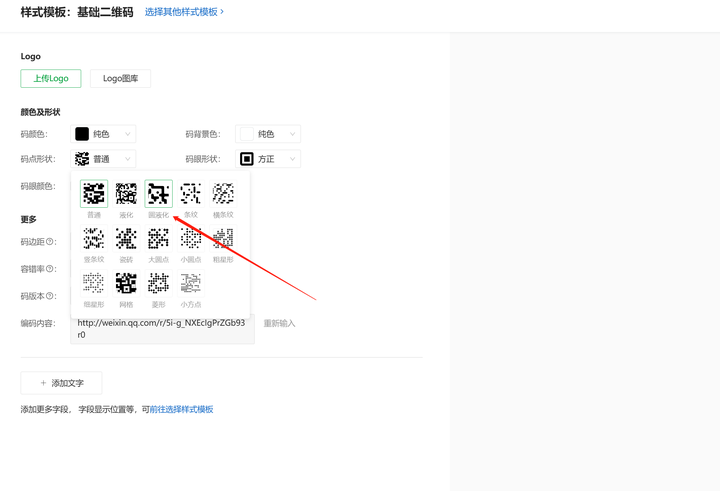Click the 编码内容 URL text field
Screen dimensions: 720x491
coord(163,329)
